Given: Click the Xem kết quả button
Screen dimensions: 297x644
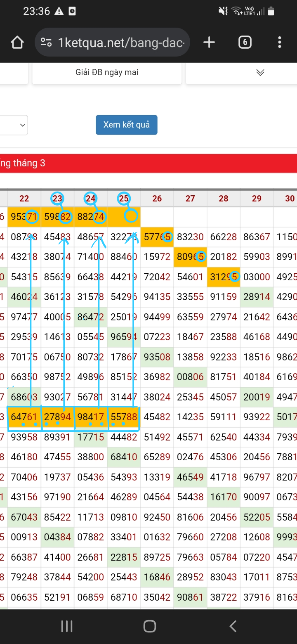Looking at the screenshot, I should [x=126, y=125].
